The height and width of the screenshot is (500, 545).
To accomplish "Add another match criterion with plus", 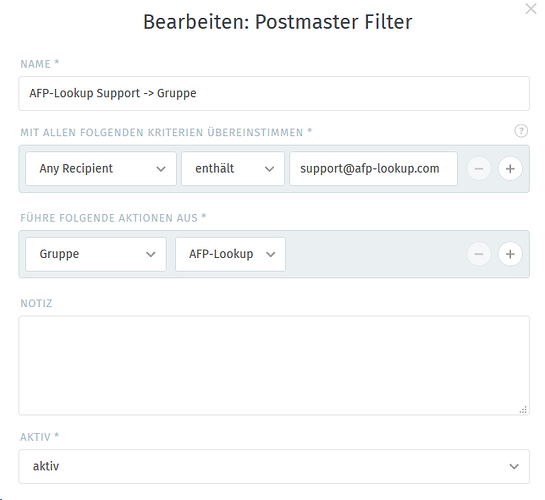I will click(510, 169).
